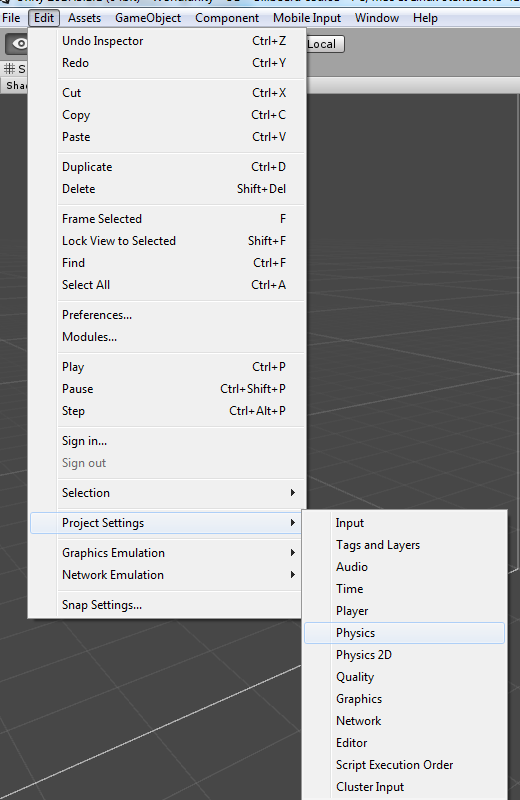Choose Play in Edit menu
Image resolution: width=520 pixels, height=800 pixels.
[168, 367]
